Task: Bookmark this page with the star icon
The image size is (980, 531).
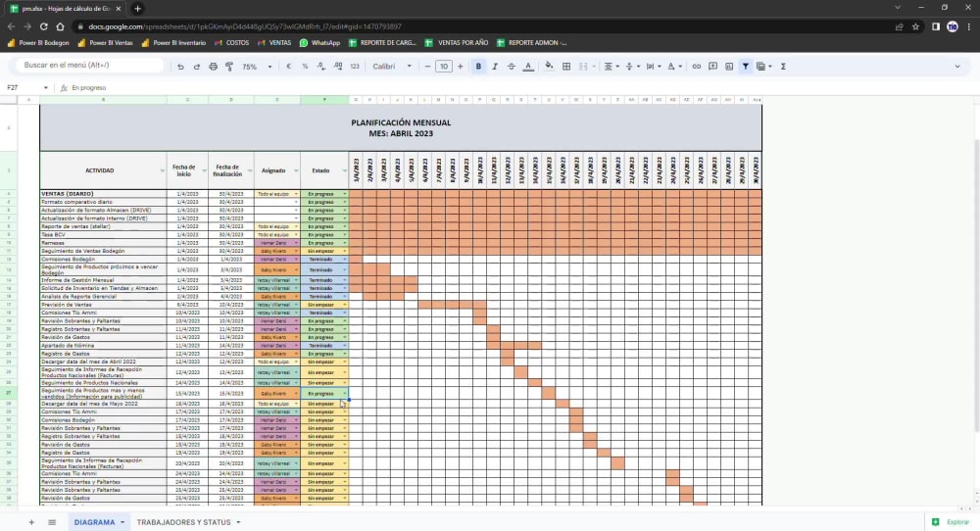Action: (915, 26)
